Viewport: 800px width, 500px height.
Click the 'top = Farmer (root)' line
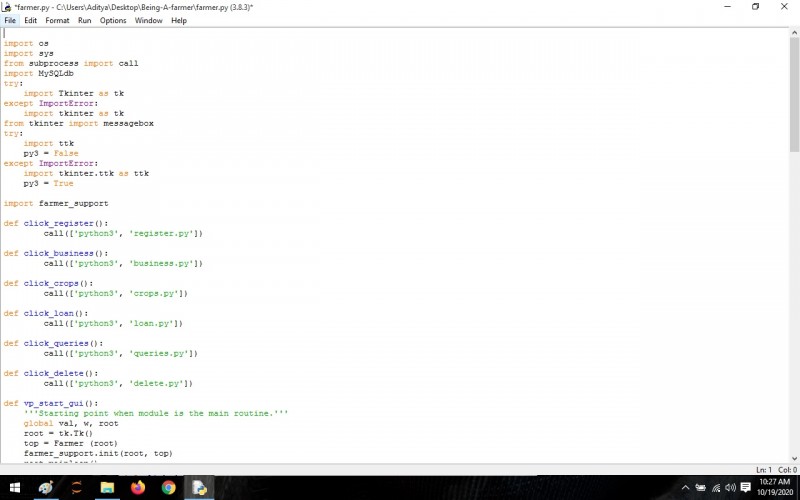71,443
